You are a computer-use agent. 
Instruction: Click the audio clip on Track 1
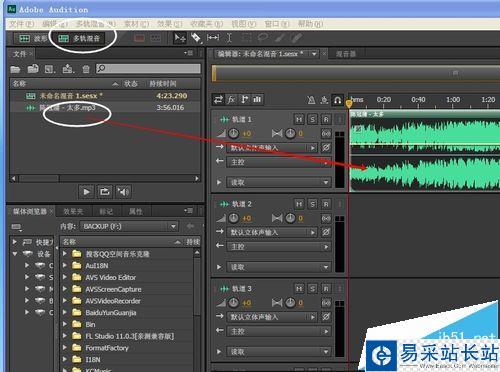(425, 151)
